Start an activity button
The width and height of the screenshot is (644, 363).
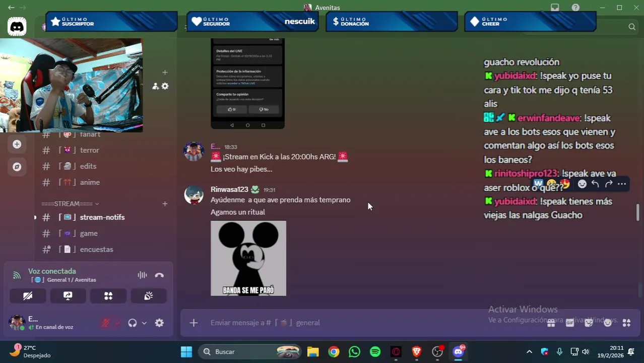click(x=108, y=296)
